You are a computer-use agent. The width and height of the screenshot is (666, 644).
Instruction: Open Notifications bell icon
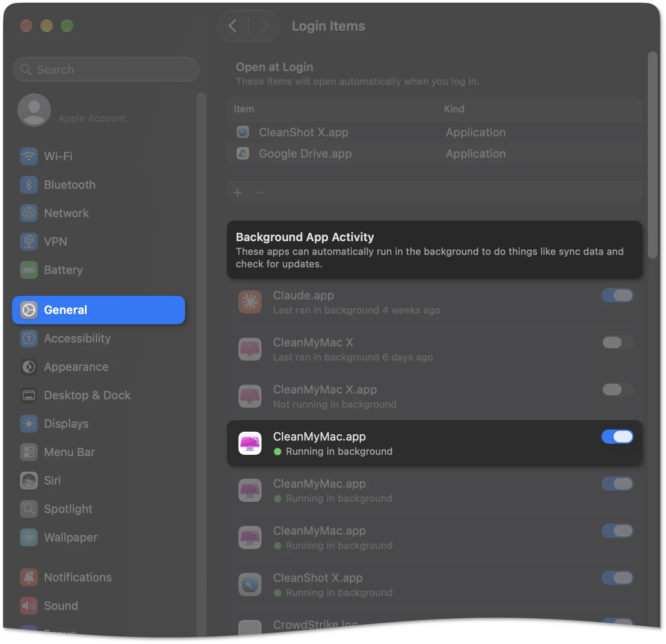(29, 577)
